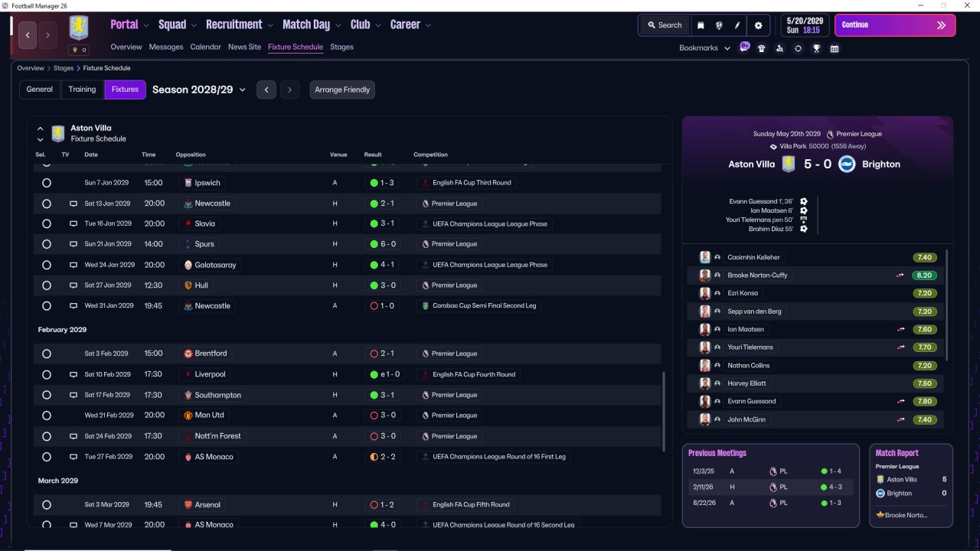Click Brighton badge in match header
This screenshot has height=551, width=980.
847,164
